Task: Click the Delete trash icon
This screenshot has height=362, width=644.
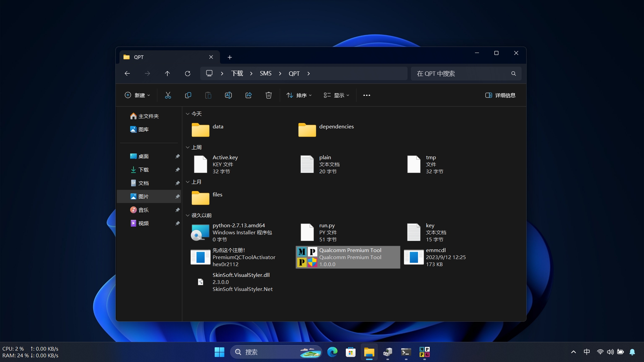Action: pyautogui.click(x=269, y=96)
